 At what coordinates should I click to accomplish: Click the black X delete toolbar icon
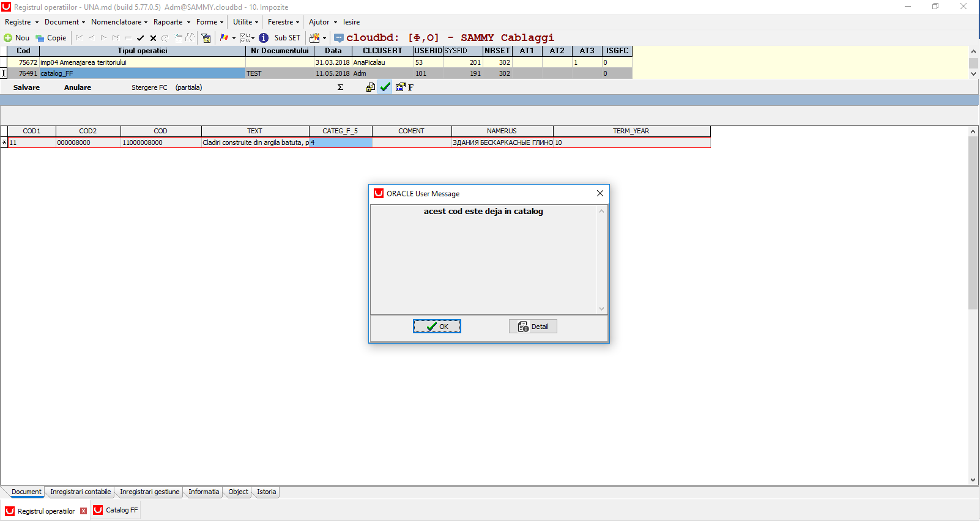click(x=153, y=38)
